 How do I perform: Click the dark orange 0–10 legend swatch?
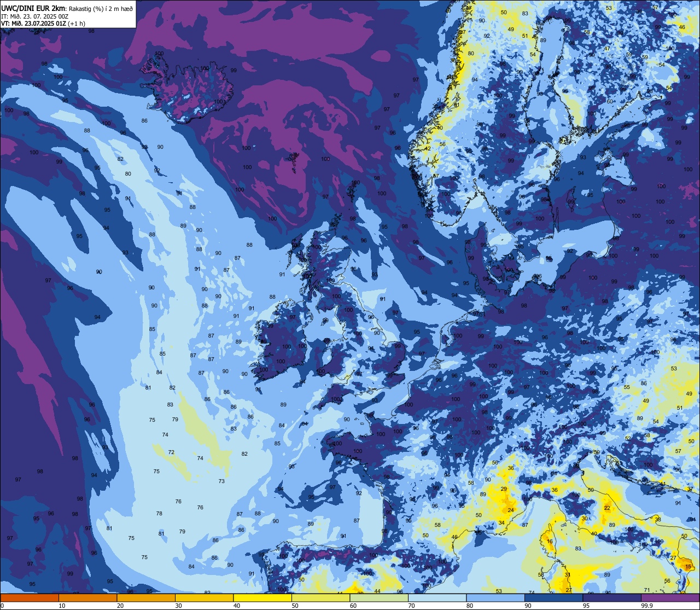30,597
